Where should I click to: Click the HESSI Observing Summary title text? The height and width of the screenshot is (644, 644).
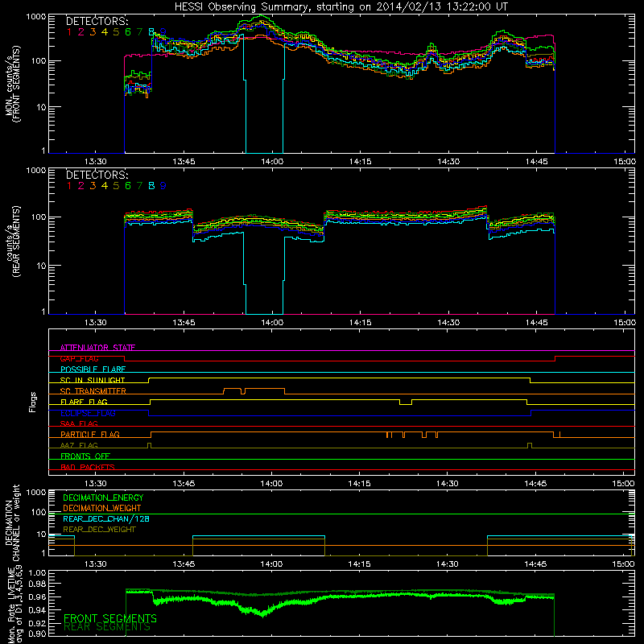click(x=341, y=6)
